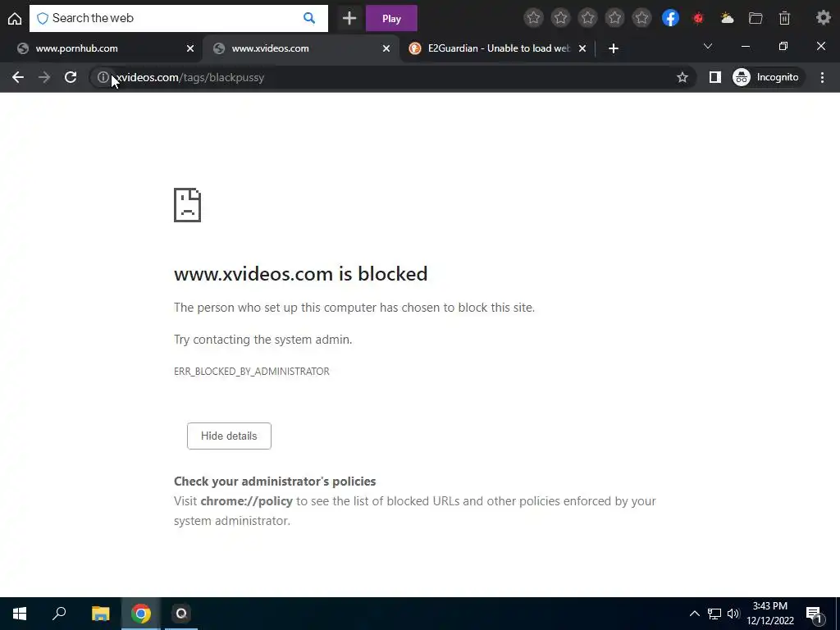Close the www.pornhub.com tab
Screen dimensions: 840x630
click(x=190, y=48)
